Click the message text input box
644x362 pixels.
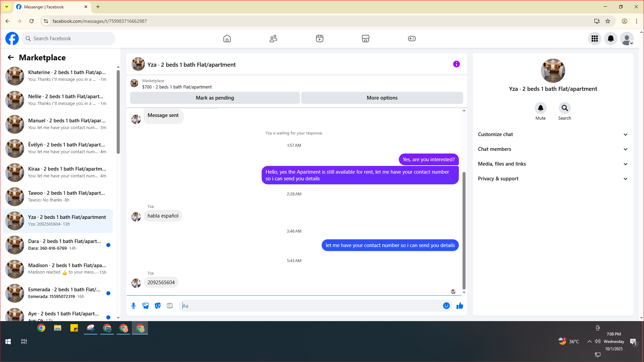coord(310,306)
